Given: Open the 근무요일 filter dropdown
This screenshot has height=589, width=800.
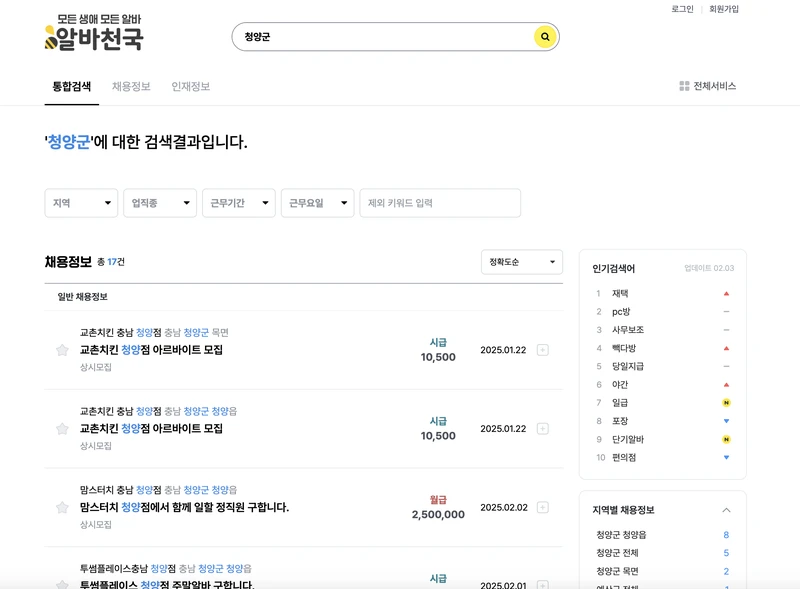Looking at the screenshot, I should pyautogui.click(x=316, y=203).
